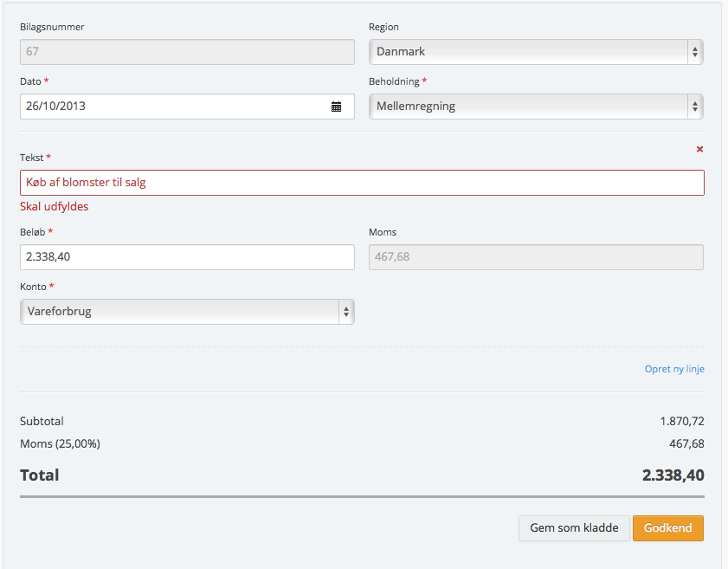This screenshot has width=728, height=569.
Task: Click the Dato field with 26/10/2013
Action: click(x=173, y=107)
